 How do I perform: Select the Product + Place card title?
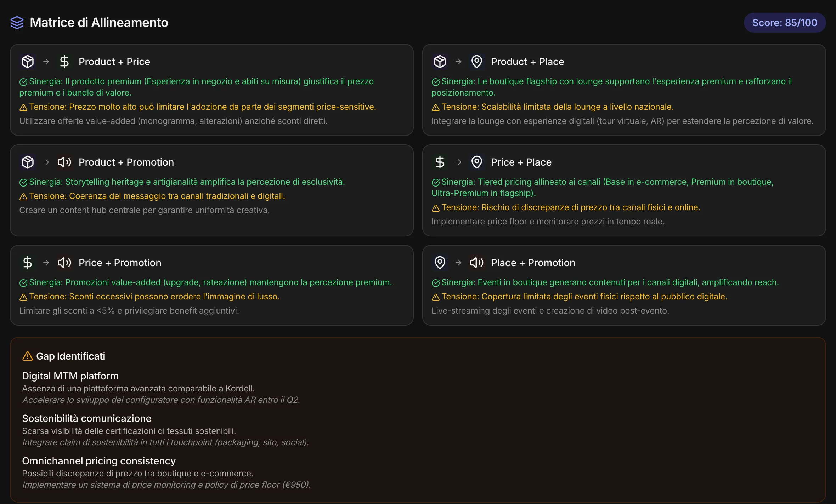(x=527, y=62)
